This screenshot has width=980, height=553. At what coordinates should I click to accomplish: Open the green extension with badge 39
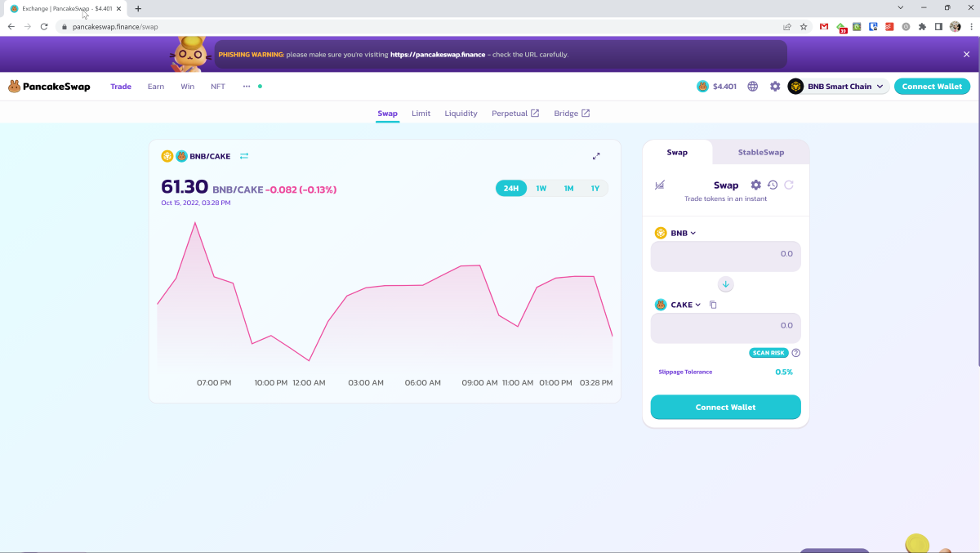pos(841,27)
